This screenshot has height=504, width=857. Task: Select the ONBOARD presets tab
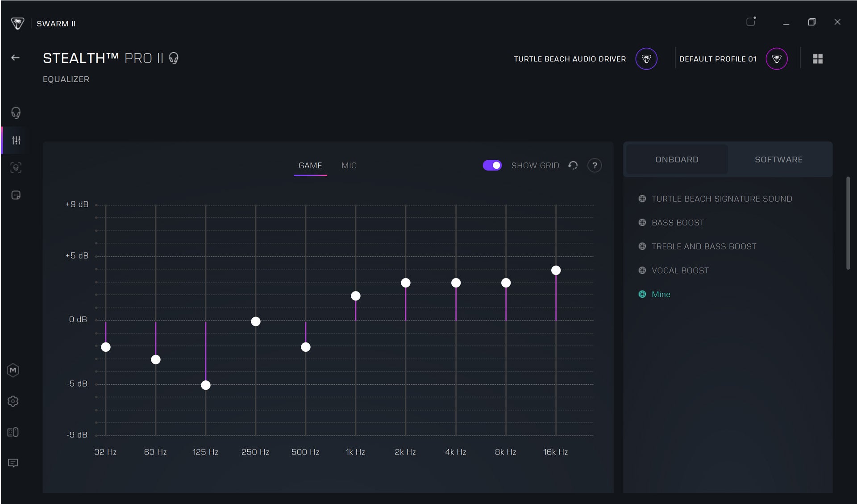677,159
